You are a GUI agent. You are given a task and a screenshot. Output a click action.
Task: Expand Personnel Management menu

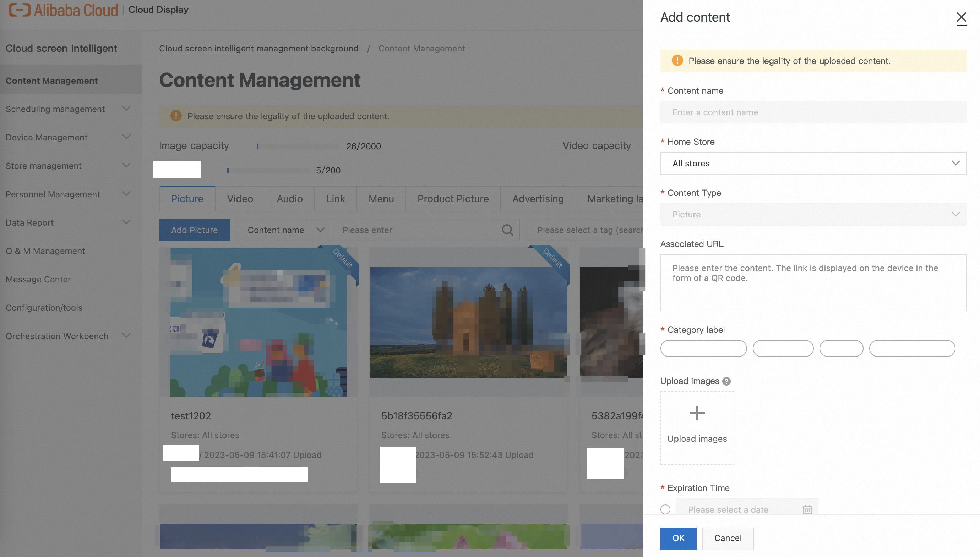pos(126,194)
